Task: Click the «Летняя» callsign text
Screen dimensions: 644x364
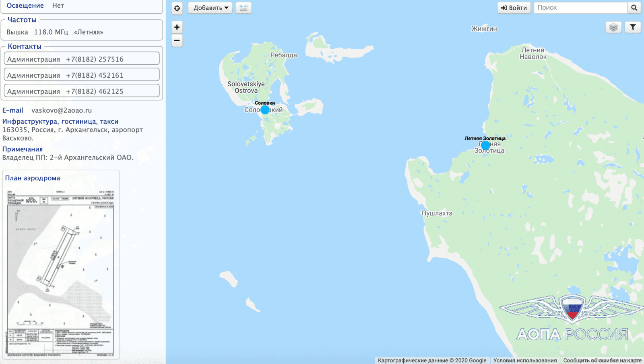Action: 89,32
